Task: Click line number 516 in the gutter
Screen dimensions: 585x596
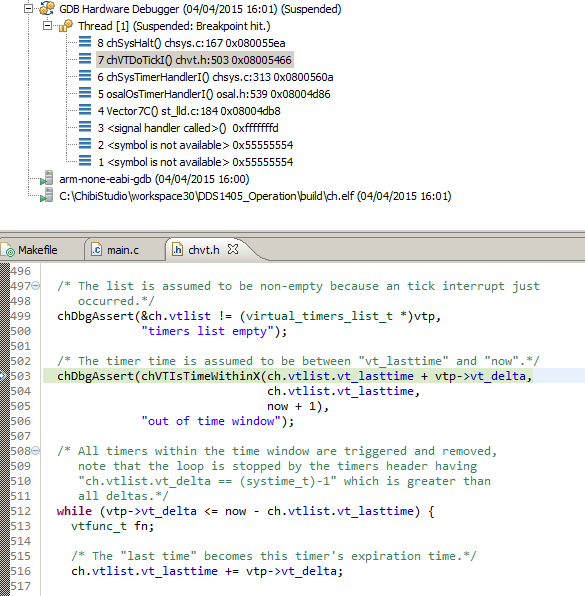Action: 20,571
